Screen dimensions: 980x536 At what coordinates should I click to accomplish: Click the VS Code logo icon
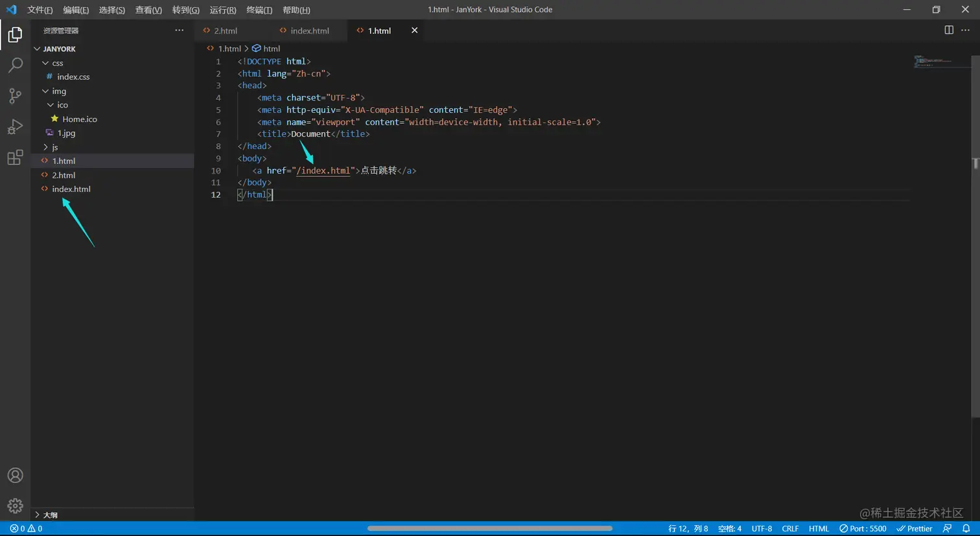(x=12, y=10)
